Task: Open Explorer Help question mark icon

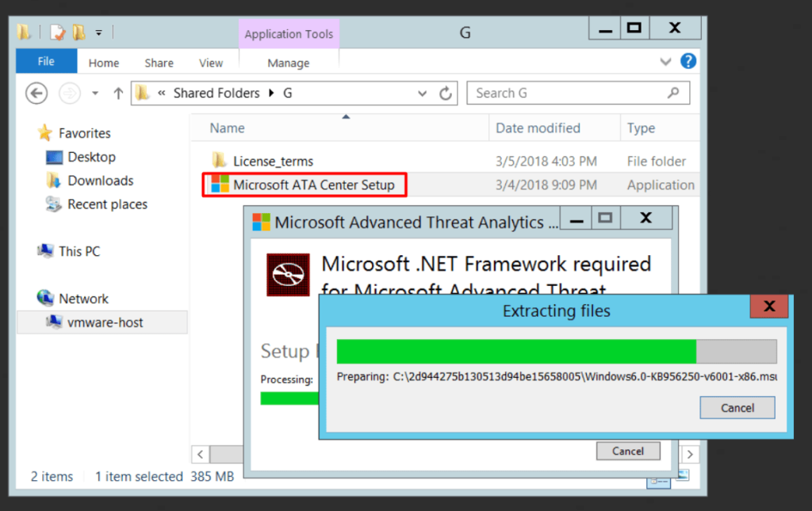Action: coord(688,61)
